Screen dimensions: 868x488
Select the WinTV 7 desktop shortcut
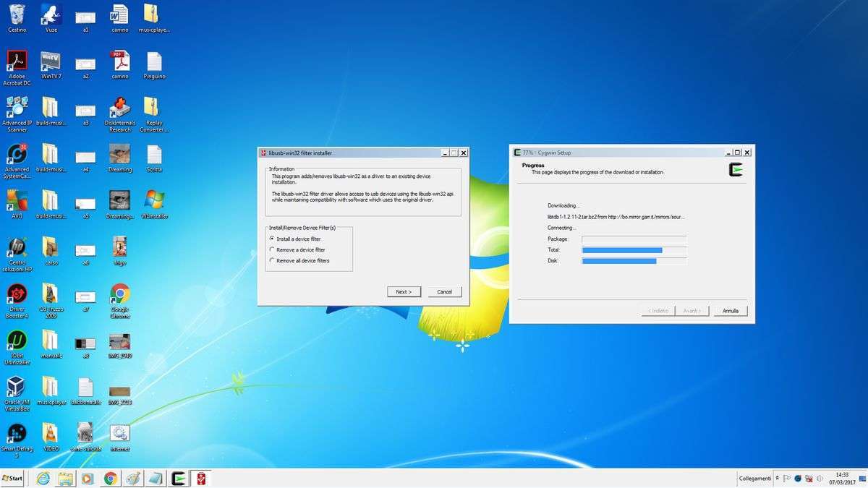click(x=51, y=64)
